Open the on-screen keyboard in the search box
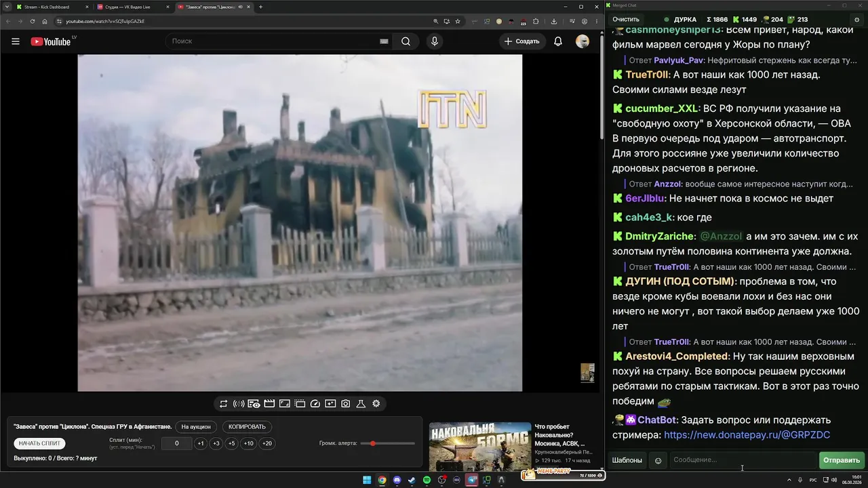This screenshot has width=868, height=488. [x=384, y=41]
